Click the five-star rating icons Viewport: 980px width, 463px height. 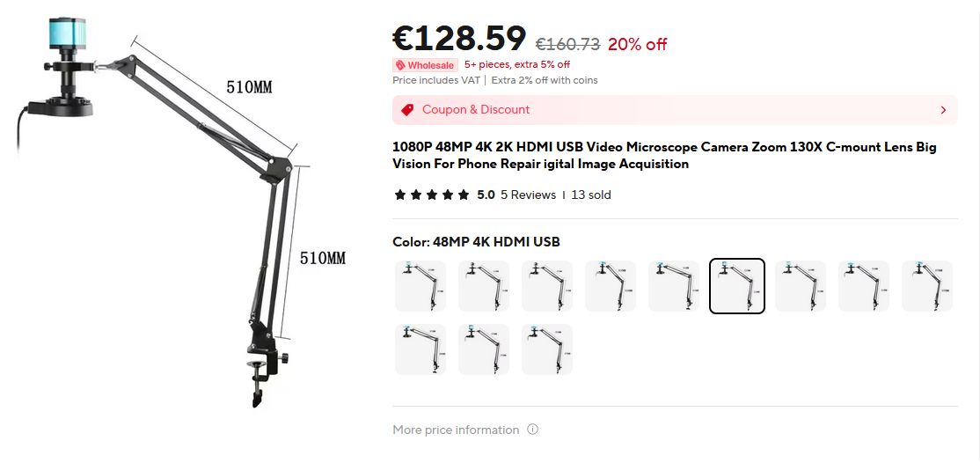(431, 195)
